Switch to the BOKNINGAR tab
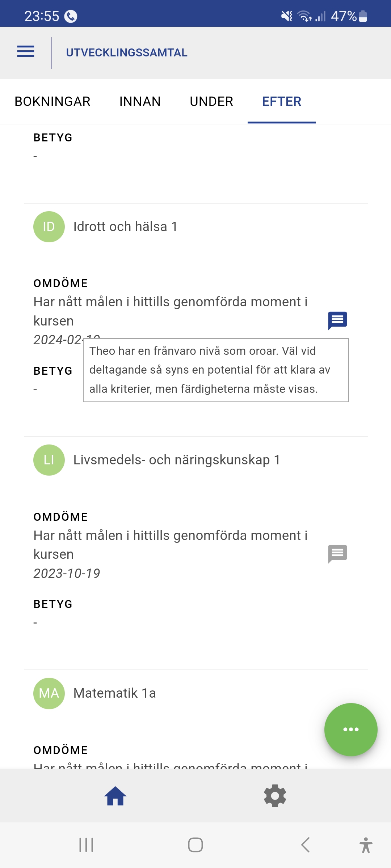This screenshot has height=868, width=391. (52, 102)
